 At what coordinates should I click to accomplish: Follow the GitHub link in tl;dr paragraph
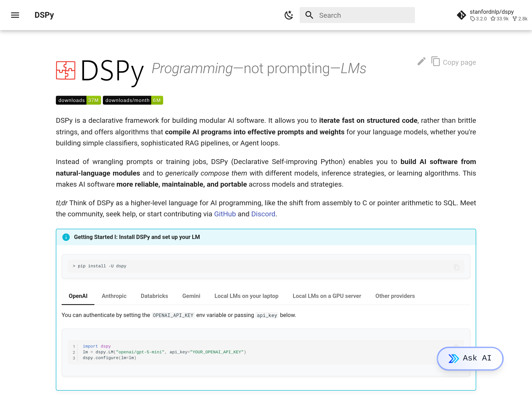(225, 214)
